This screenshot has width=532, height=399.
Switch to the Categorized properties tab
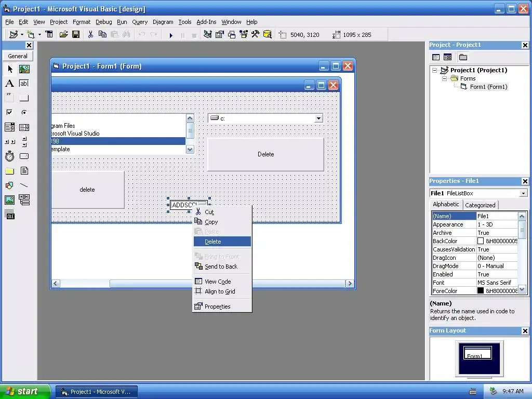tap(480, 205)
